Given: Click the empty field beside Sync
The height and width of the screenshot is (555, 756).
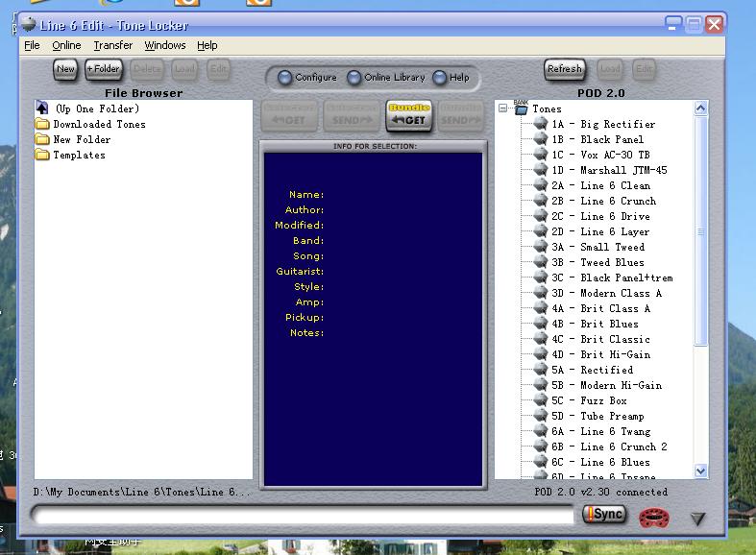Looking at the screenshot, I should (x=303, y=516).
